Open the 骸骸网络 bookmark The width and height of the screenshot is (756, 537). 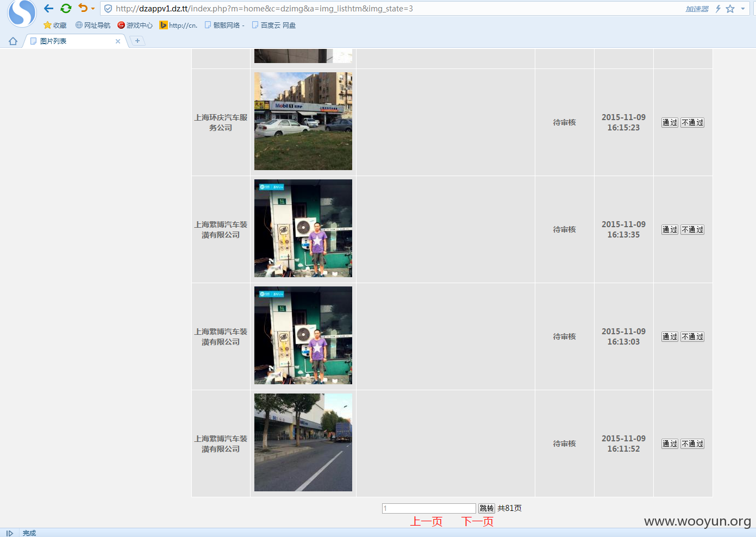pyautogui.click(x=224, y=25)
